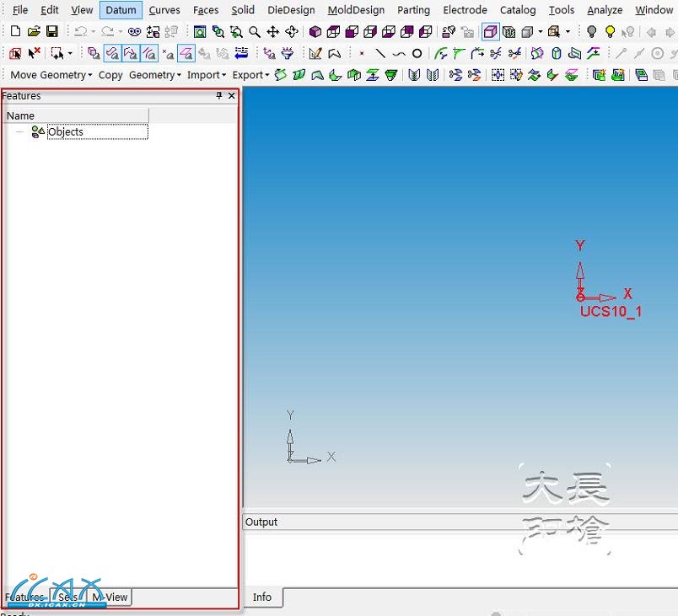This screenshot has width=678, height=616.
Task: Click the binoculars Find icon
Action: pyautogui.click(x=134, y=32)
